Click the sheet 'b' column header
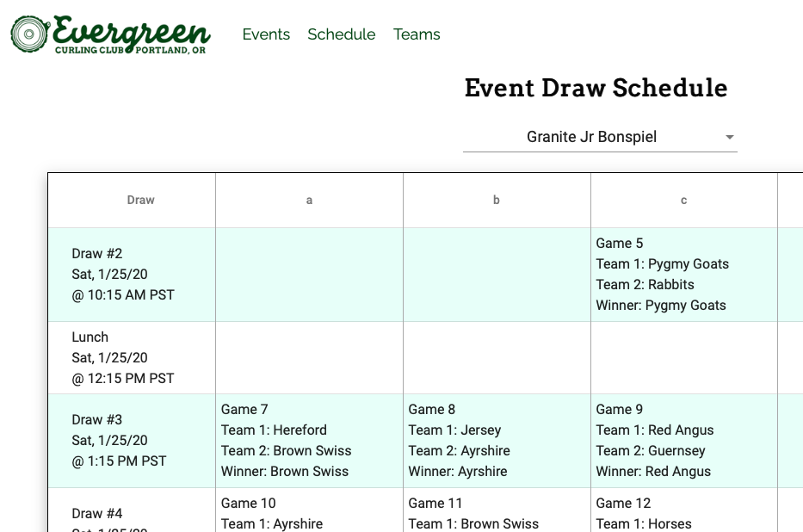 [496, 199]
